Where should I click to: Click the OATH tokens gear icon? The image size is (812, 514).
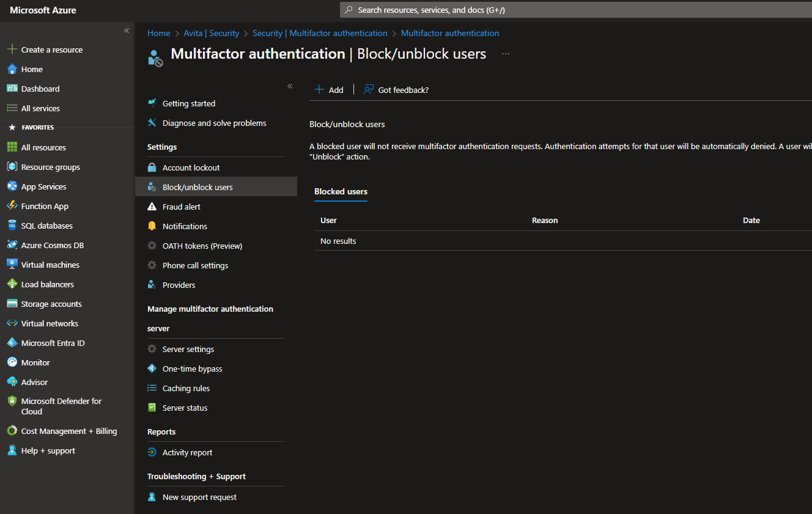pos(152,246)
